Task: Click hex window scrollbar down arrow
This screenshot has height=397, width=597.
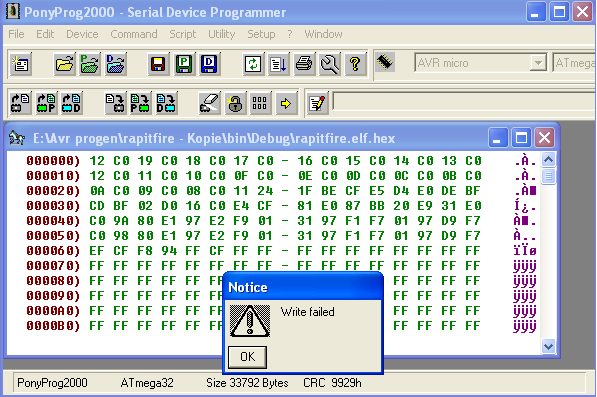Action: point(548,346)
